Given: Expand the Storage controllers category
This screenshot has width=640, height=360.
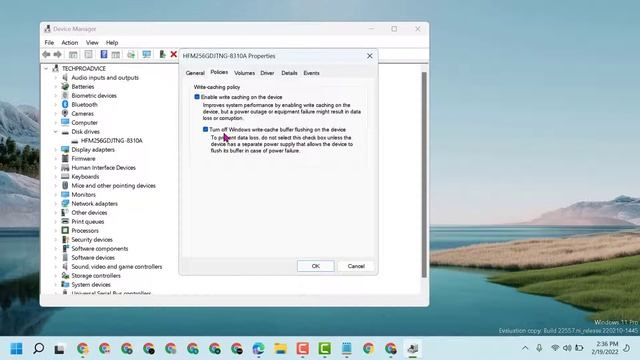Looking at the screenshot, I should [x=56, y=276].
